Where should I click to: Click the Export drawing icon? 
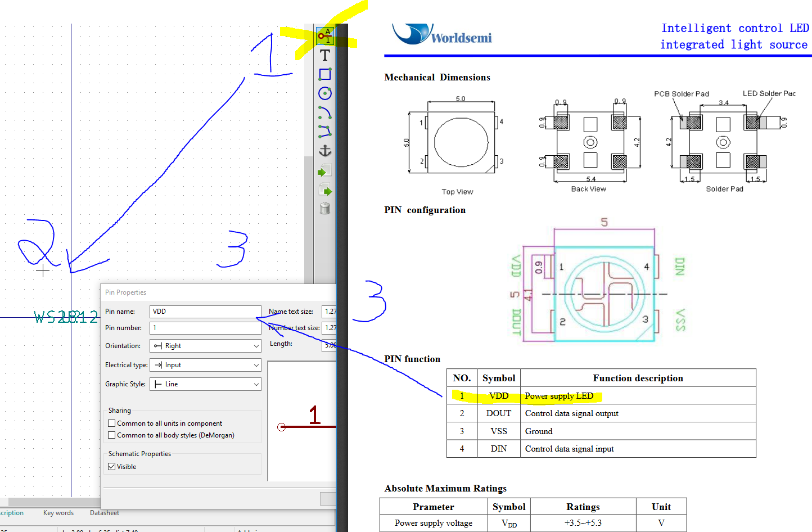pos(325,190)
